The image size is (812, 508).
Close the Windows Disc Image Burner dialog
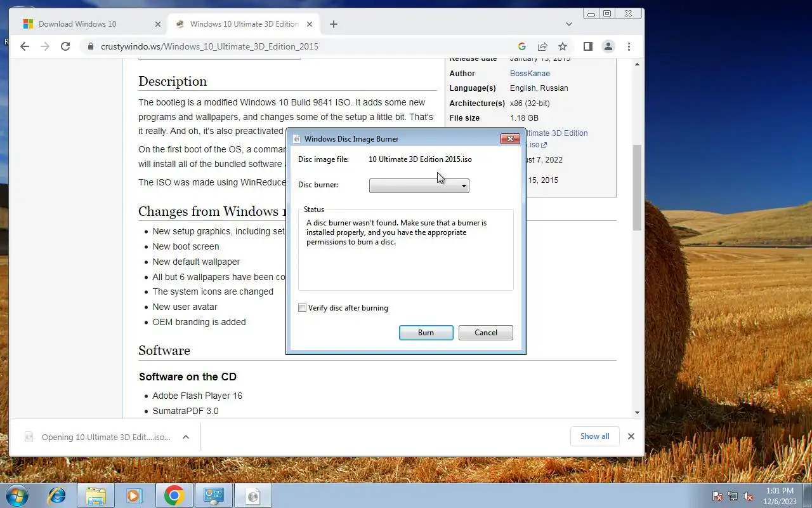(510, 138)
